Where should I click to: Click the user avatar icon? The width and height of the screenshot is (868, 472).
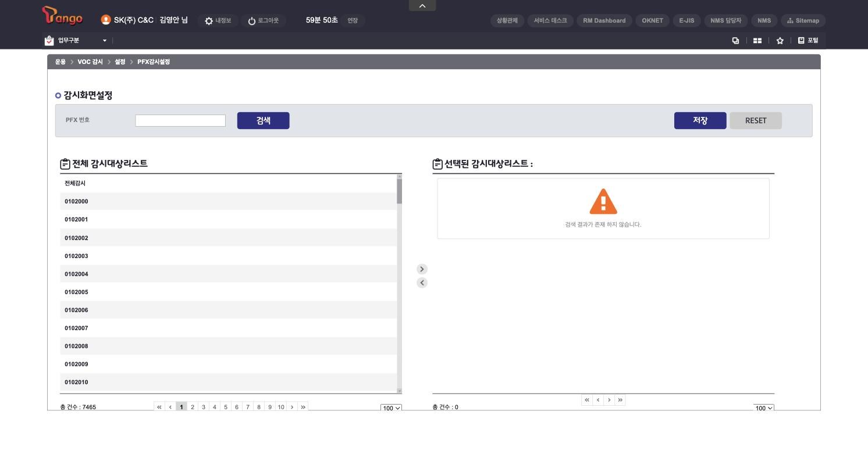pos(106,20)
